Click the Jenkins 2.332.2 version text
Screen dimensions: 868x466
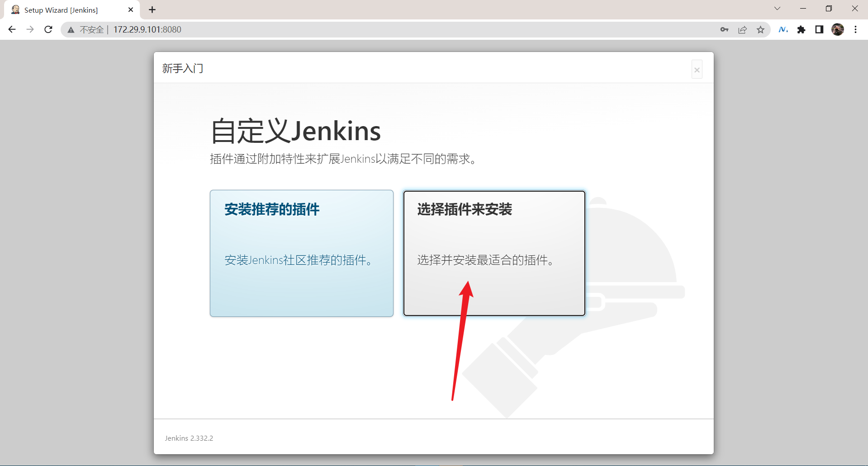point(189,438)
